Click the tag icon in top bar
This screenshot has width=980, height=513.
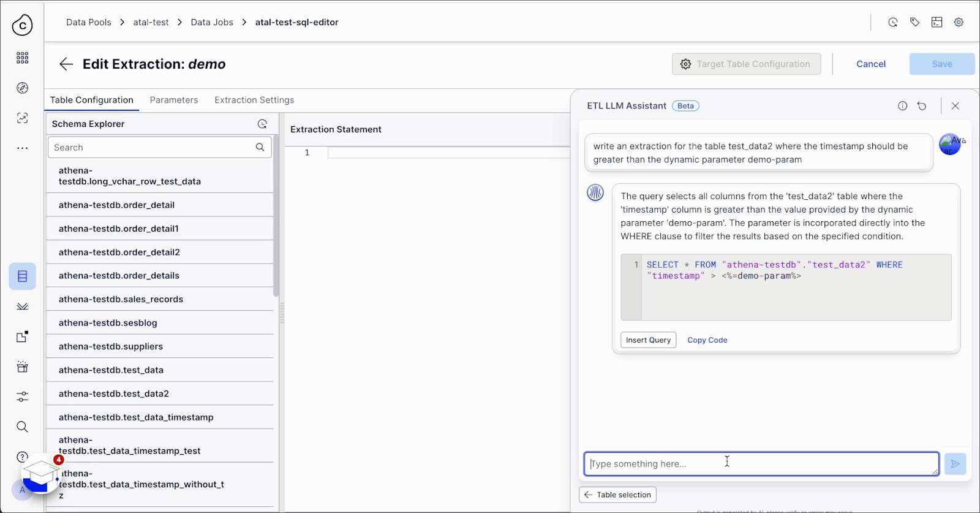[x=914, y=22]
